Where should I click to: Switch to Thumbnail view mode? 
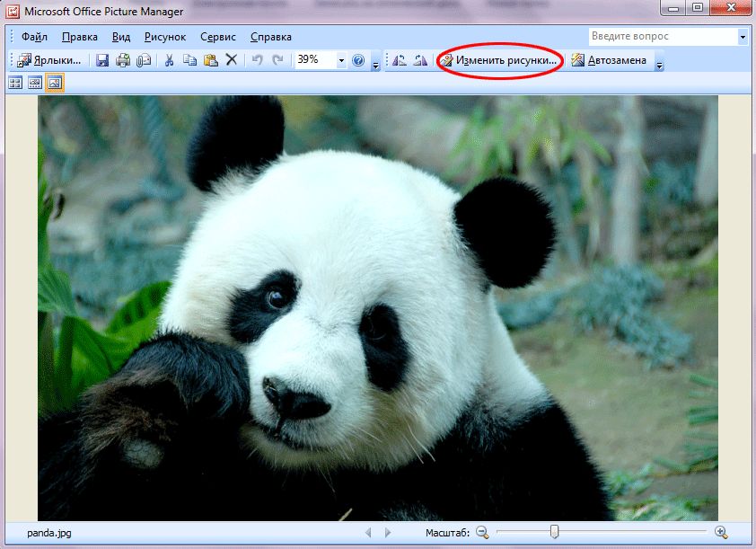[15, 83]
